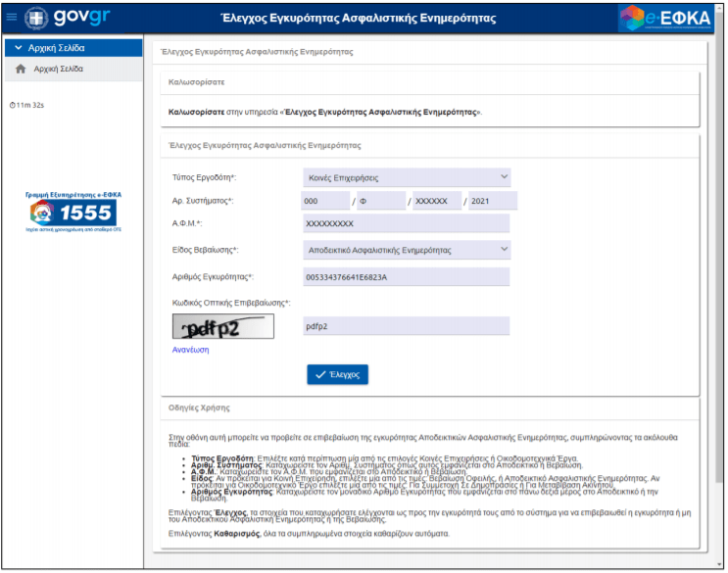The image size is (728, 573).
Task: Open the Είδος Βεβαίωσης dropdown
Action: pyautogui.click(x=407, y=250)
